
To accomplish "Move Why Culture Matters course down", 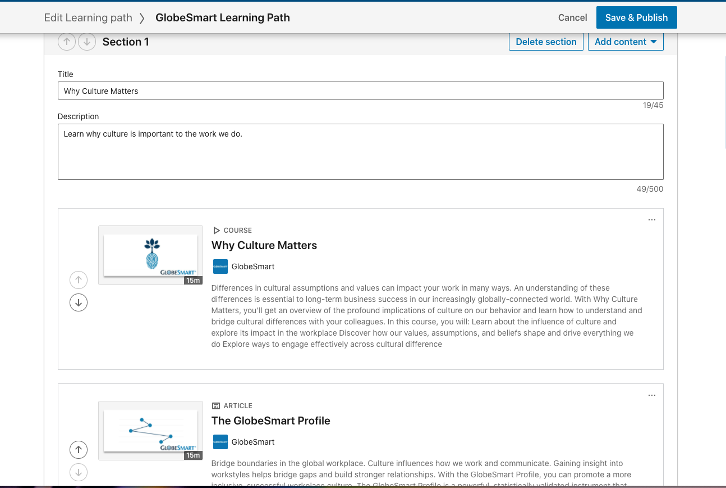I will point(79,302).
